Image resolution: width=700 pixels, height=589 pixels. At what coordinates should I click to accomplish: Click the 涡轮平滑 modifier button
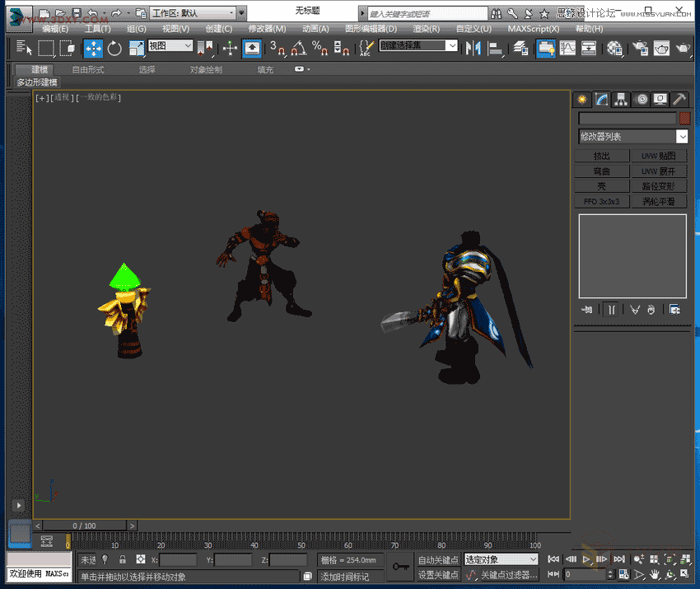[x=660, y=201]
